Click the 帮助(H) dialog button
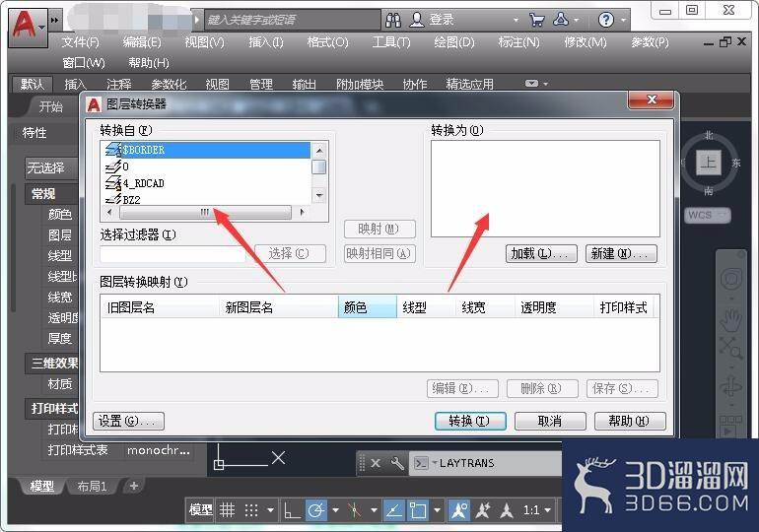The height and width of the screenshot is (532, 759). tap(630, 421)
